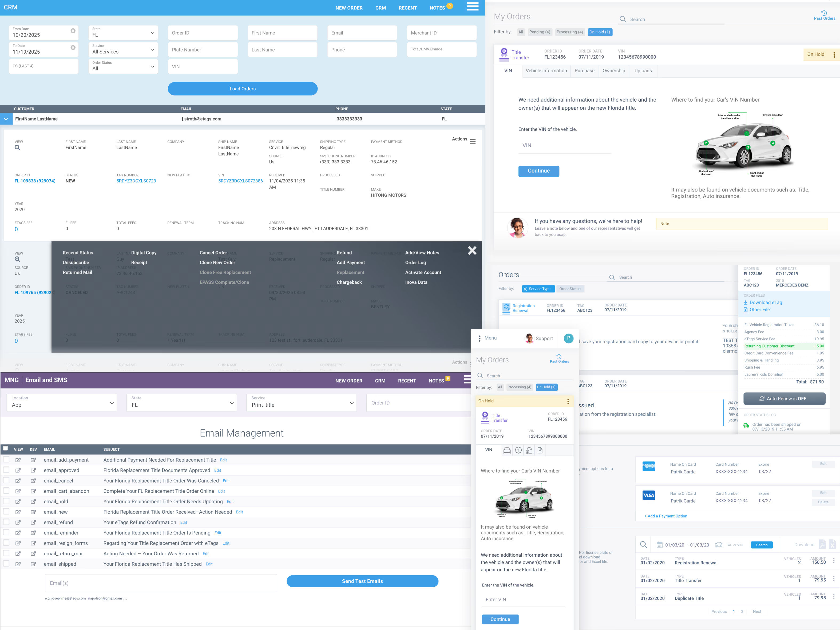
Task: Click the Email(s) field for test emails
Action: [161, 583]
